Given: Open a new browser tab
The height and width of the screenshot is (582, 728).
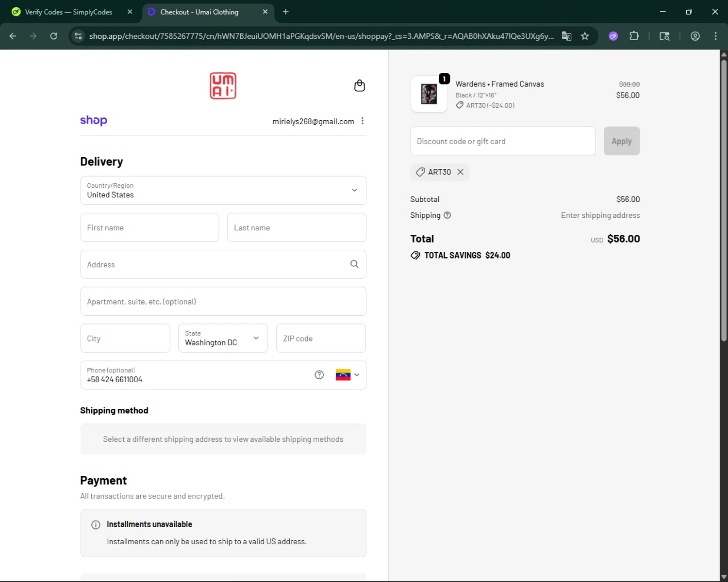Looking at the screenshot, I should tap(286, 12).
